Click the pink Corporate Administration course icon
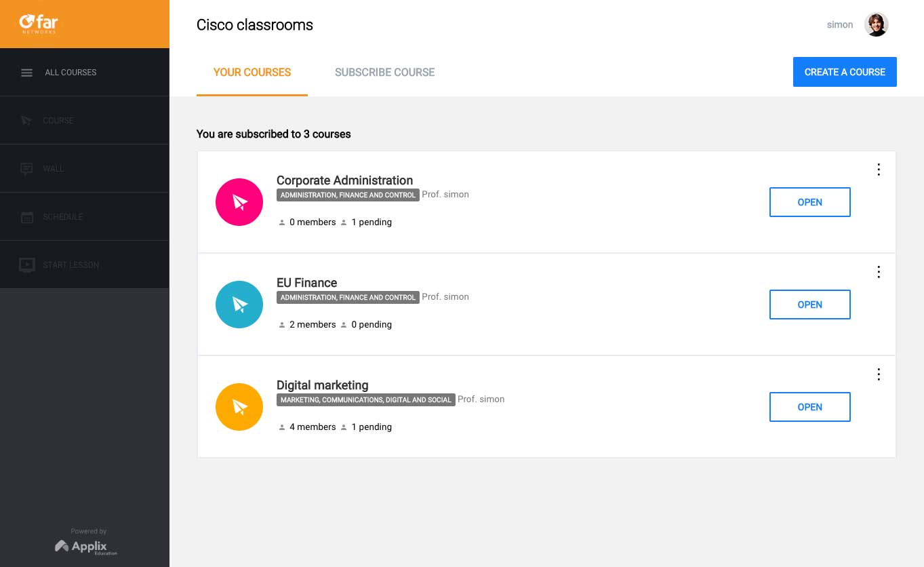 pyautogui.click(x=239, y=202)
